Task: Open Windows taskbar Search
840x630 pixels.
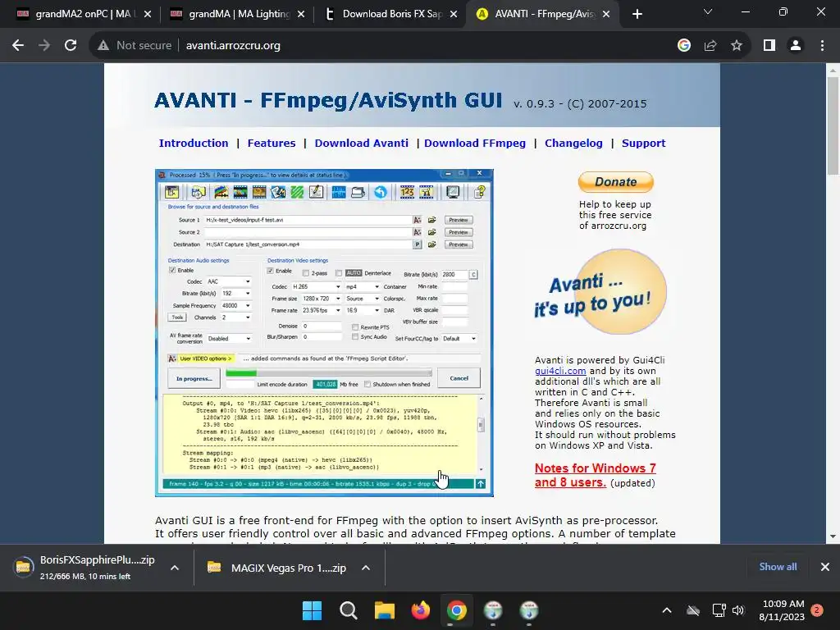Action: 348,610
